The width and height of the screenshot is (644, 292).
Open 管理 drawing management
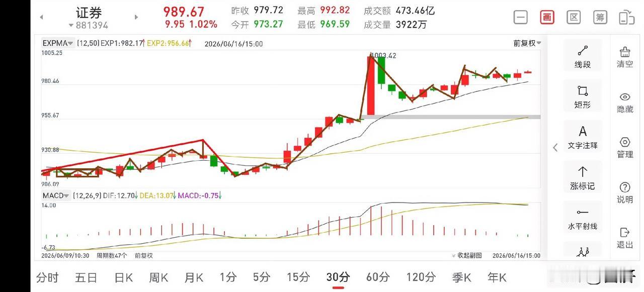point(625,147)
